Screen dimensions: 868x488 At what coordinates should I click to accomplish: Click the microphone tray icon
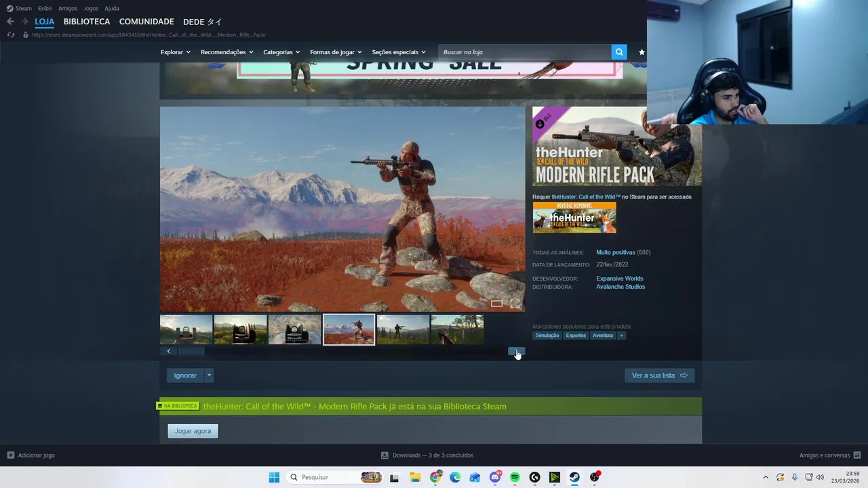795,477
